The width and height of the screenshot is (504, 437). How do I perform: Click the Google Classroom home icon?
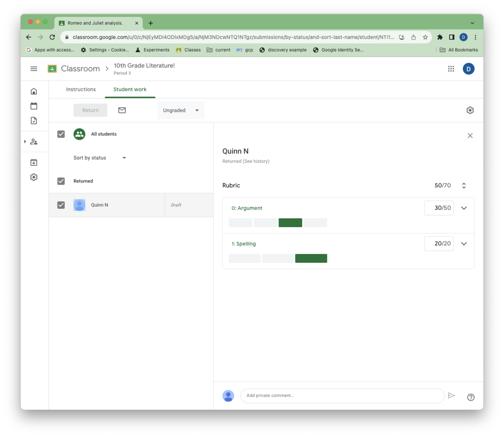click(x=34, y=91)
